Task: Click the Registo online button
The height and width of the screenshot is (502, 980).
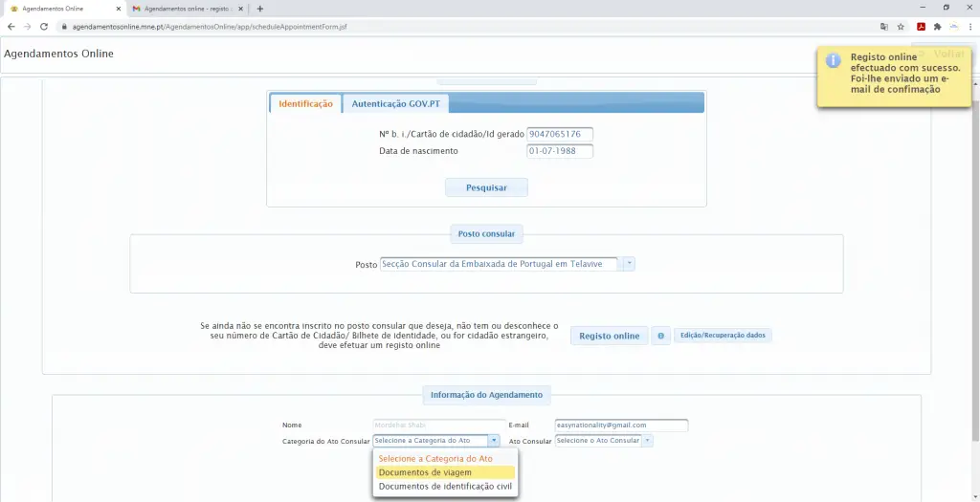Action: click(609, 337)
